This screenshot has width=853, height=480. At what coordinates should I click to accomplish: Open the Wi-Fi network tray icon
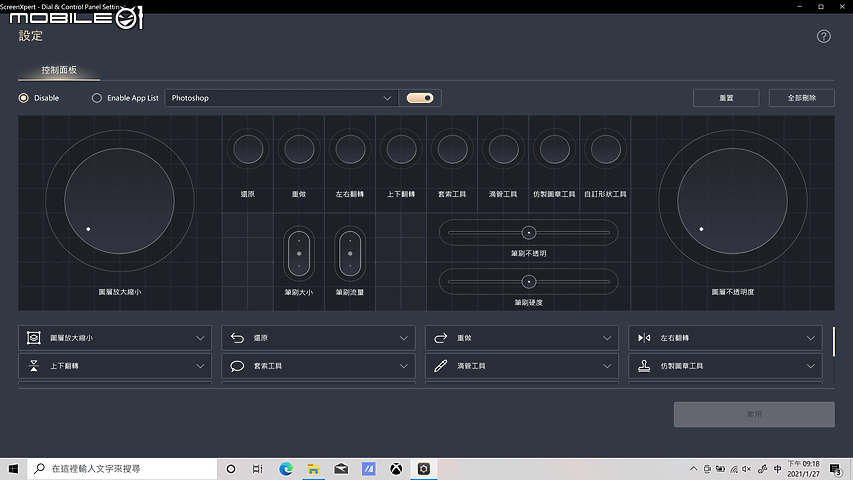click(734, 469)
